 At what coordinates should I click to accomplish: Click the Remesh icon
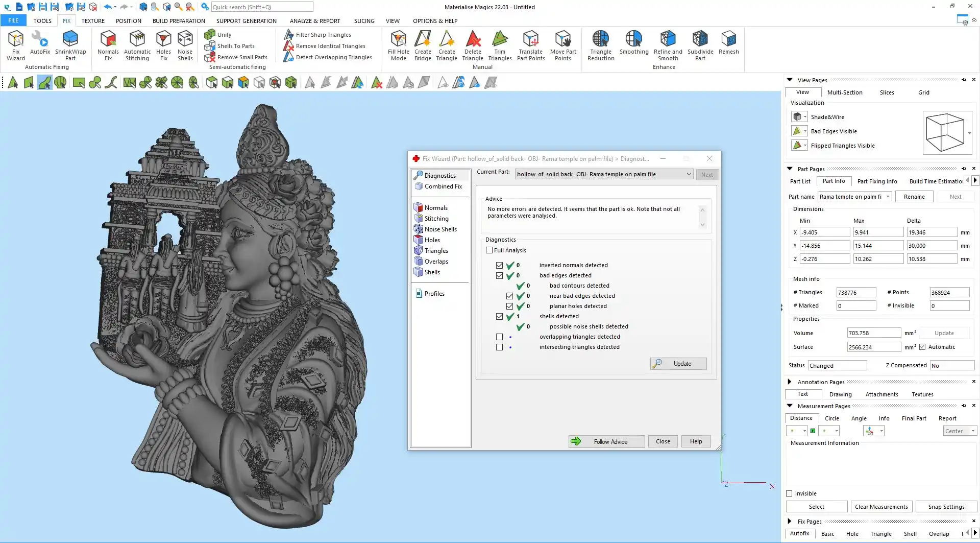point(728,43)
